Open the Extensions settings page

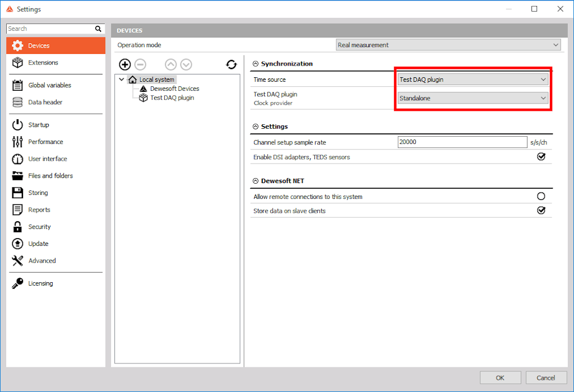[x=55, y=63]
